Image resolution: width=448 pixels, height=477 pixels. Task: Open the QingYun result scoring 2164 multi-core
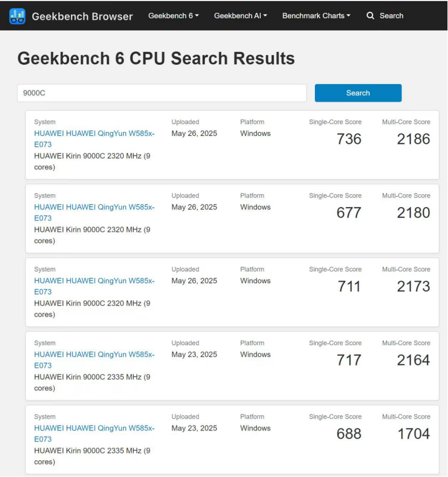(94, 359)
